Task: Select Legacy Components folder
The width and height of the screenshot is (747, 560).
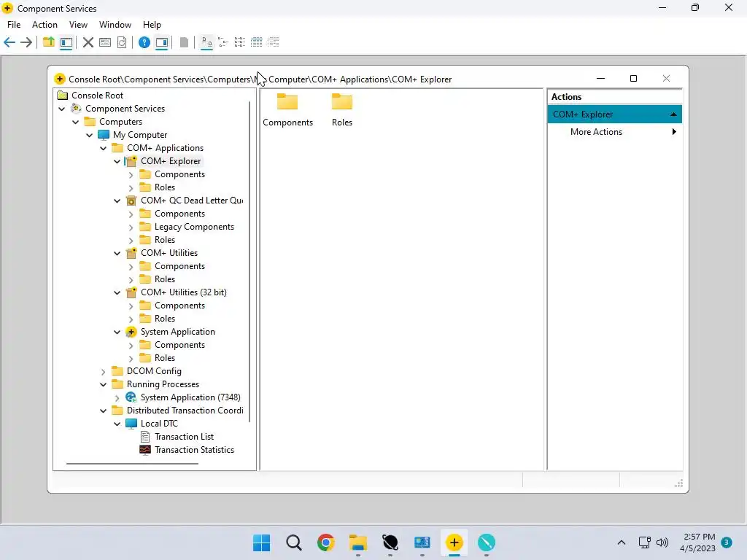Action: (194, 227)
